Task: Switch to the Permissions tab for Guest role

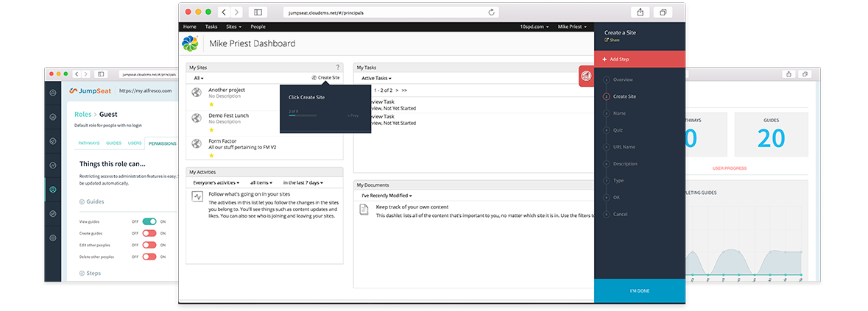Action: (162, 143)
